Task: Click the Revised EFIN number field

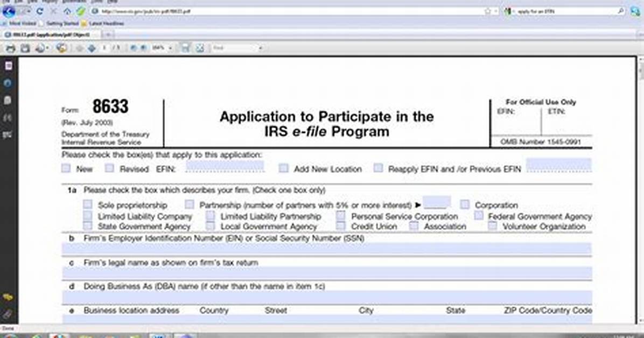Action: click(225, 166)
